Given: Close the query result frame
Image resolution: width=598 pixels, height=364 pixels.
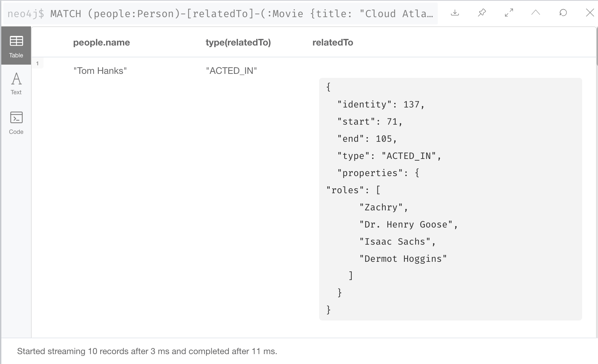Looking at the screenshot, I should pos(590,13).
